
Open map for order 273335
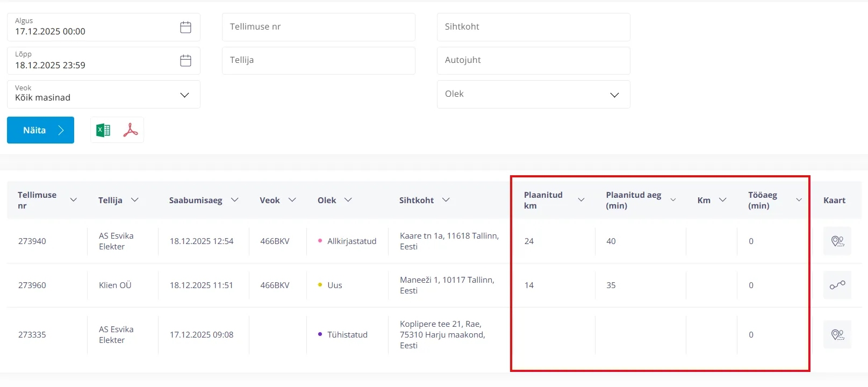point(837,335)
